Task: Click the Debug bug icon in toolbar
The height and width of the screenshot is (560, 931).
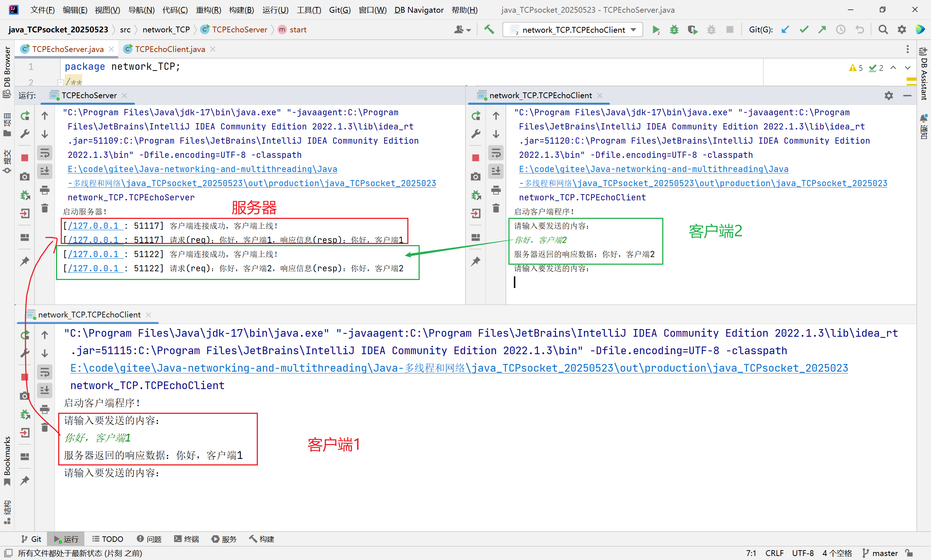Action: point(674,30)
